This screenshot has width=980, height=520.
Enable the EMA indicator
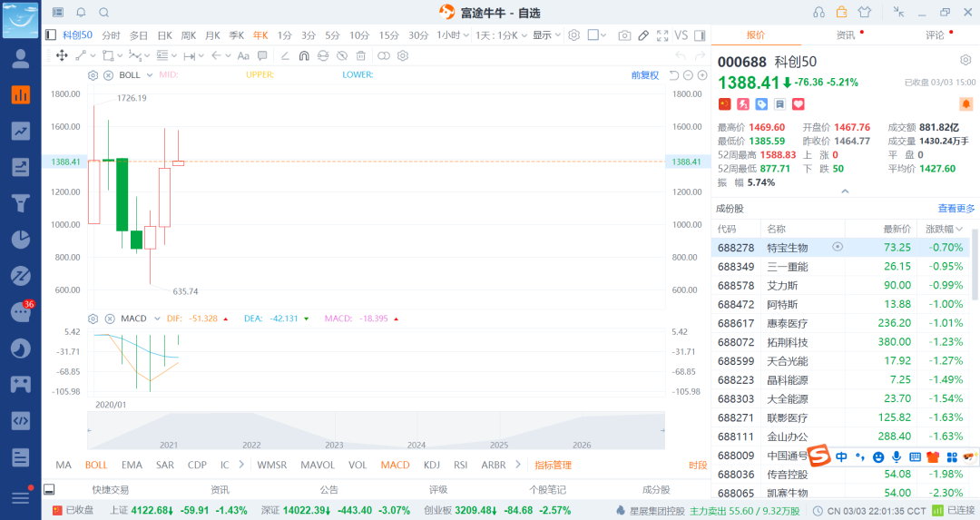click(132, 465)
